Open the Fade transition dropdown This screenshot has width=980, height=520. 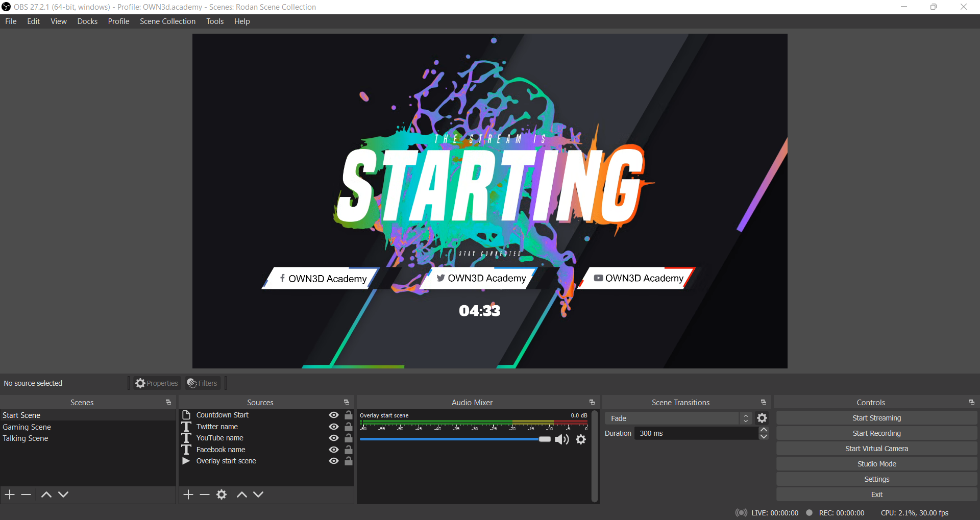click(x=677, y=418)
